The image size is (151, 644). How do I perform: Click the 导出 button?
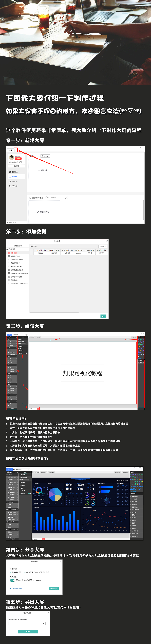28,631
